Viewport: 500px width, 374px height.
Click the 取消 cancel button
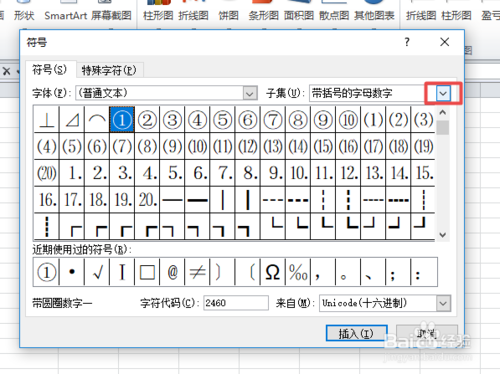point(427,333)
